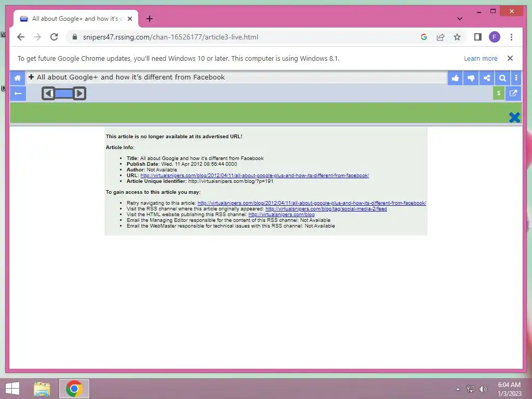Open the Chrome profile F avatar
Viewport: 532px width, 399px height.
(495, 37)
